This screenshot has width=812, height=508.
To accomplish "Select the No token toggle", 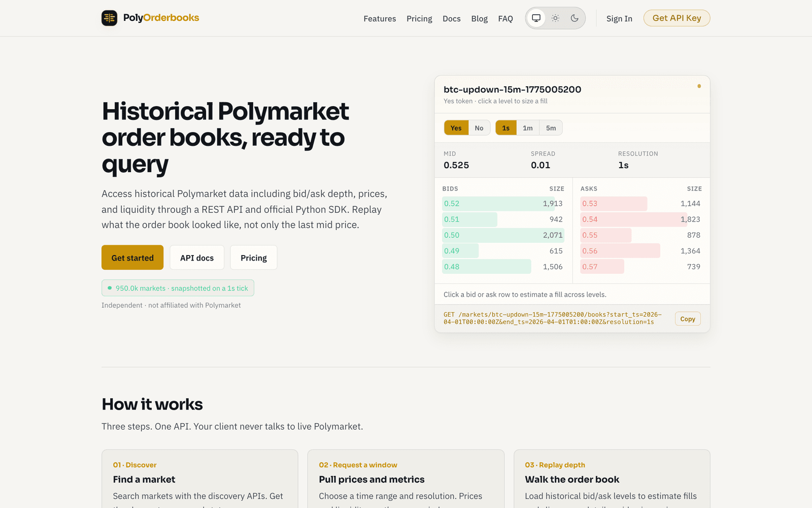I will 479,128.
